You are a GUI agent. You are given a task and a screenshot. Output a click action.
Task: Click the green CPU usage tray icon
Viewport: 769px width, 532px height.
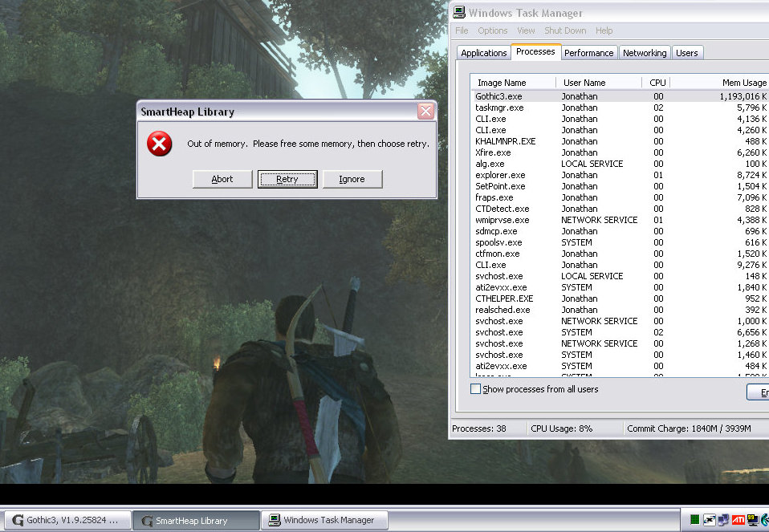(x=694, y=520)
